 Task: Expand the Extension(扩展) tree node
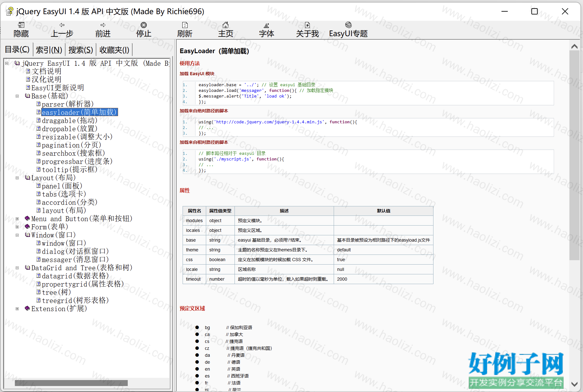17,309
